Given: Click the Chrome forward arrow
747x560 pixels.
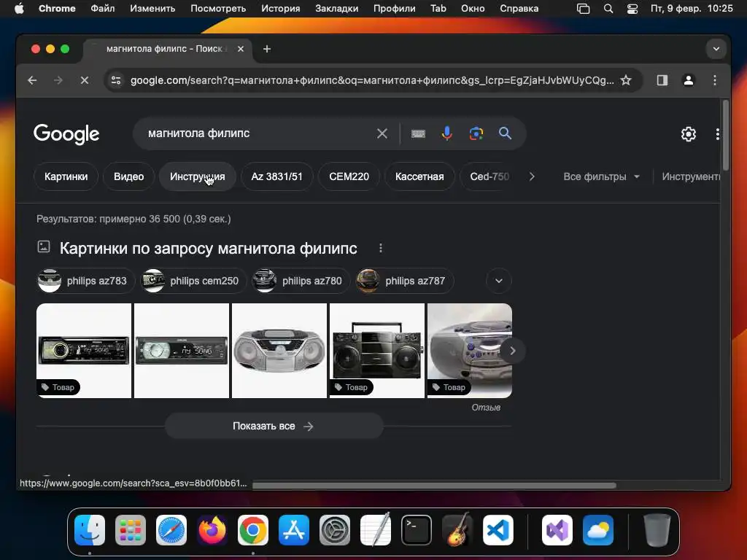Looking at the screenshot, I should pos(58,80).
